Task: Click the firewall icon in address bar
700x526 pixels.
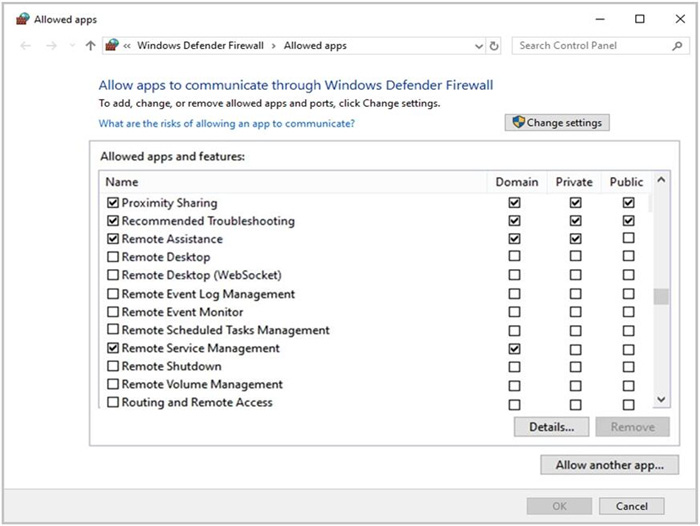Action: click(112, 46)
